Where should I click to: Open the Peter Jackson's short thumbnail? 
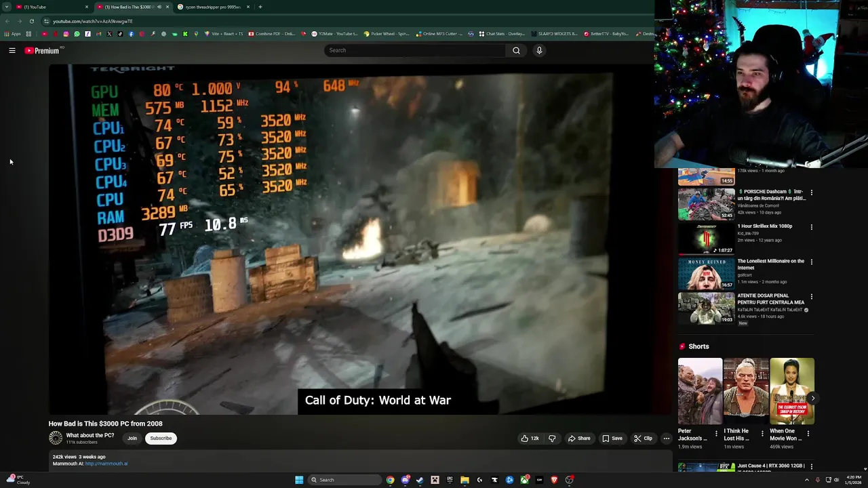[x=700, y=390]
